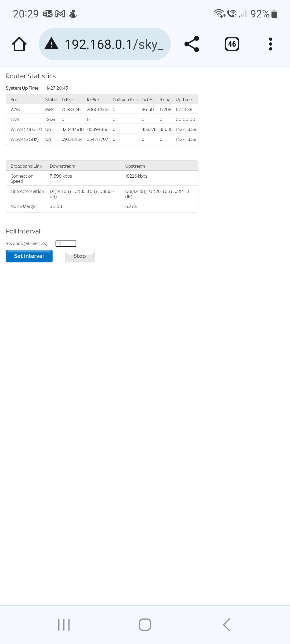Select the WAN TxPkts value 70583242
This screenshot has height=644, width=290.
(x=71, y=109)
